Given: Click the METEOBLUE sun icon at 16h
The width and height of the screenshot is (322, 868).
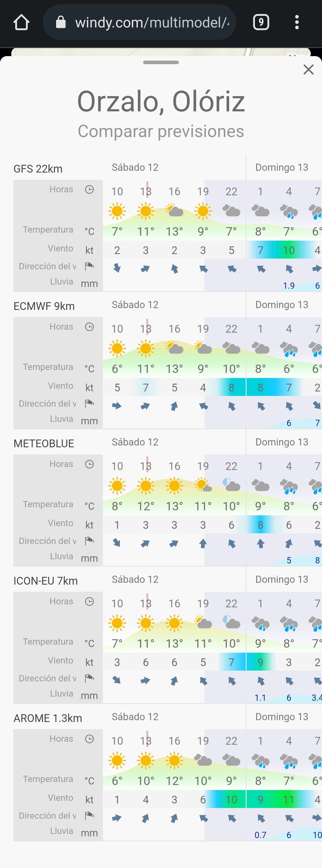Looking at the screenshot, I should pos(174,486).
